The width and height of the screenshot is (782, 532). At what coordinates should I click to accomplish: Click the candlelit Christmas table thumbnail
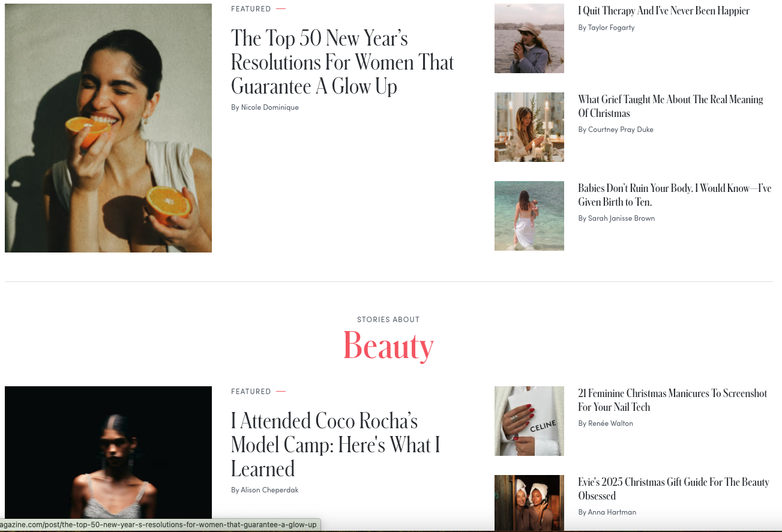click(x=529, y=127)
